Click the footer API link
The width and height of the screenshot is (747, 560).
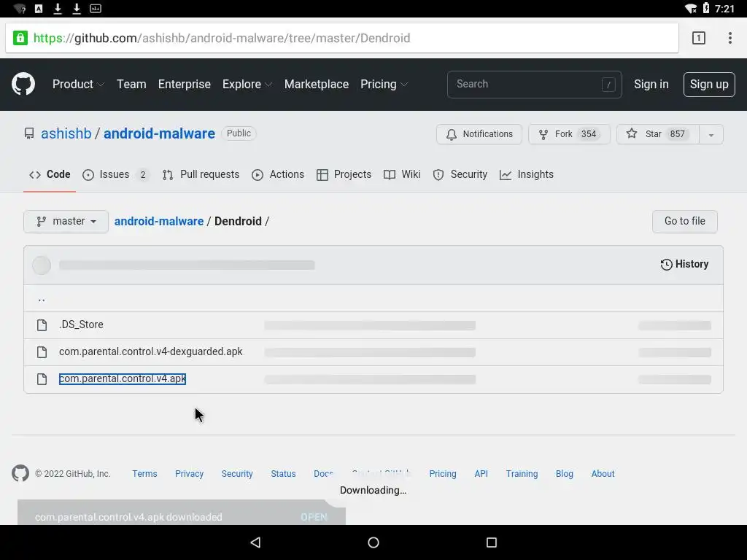(x=481, y=474)
